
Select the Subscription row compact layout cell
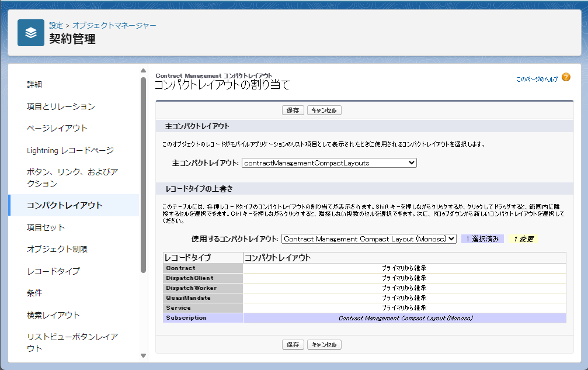coord(404,318)
